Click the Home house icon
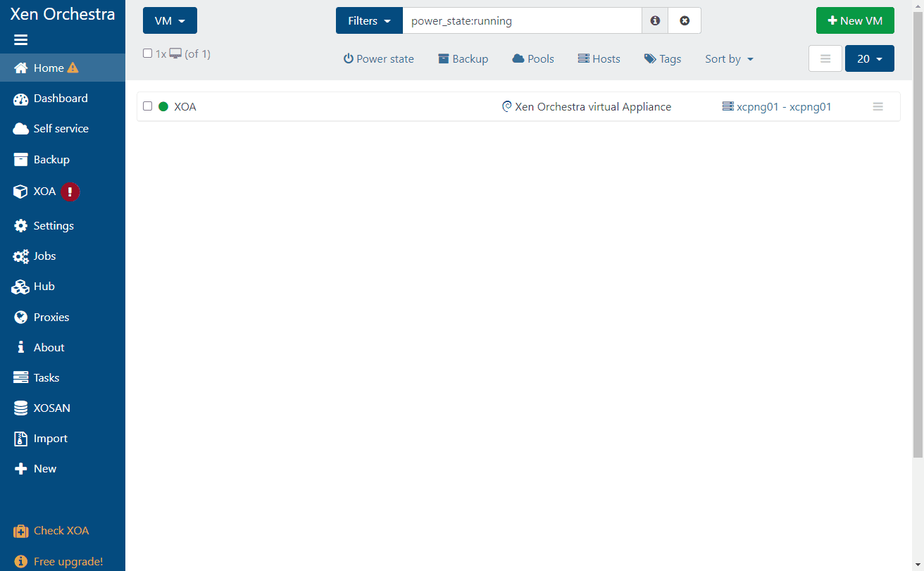The image size is (924, 571). click(x=21, y=68)
